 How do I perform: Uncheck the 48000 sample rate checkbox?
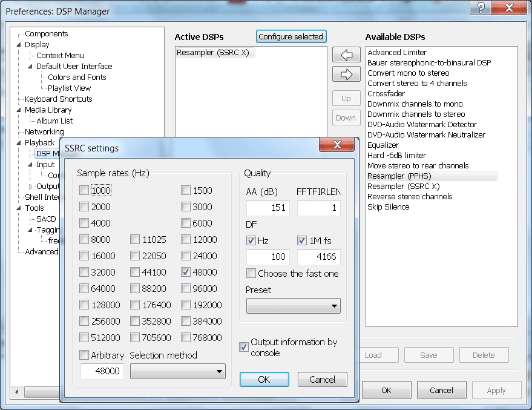tap(186, 273)
